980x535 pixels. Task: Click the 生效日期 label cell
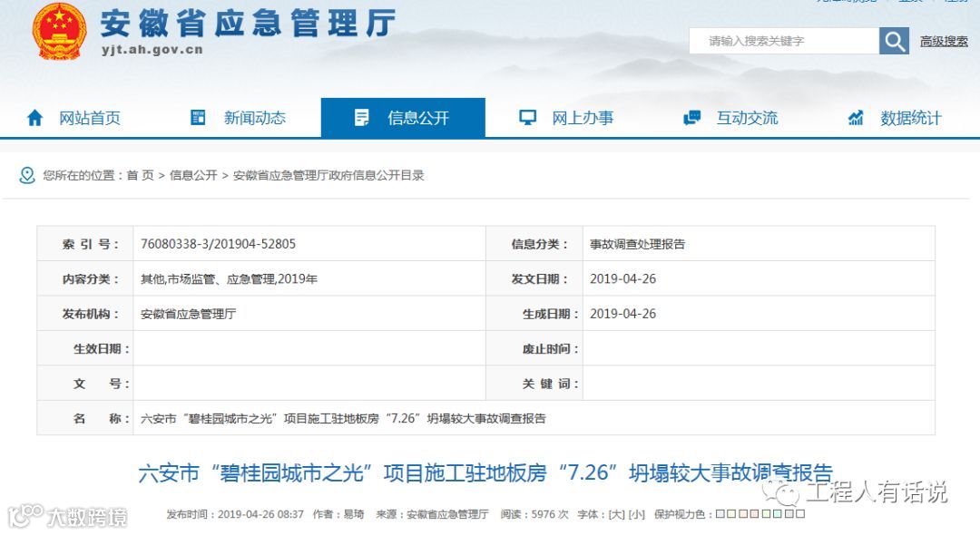point(85,349)
